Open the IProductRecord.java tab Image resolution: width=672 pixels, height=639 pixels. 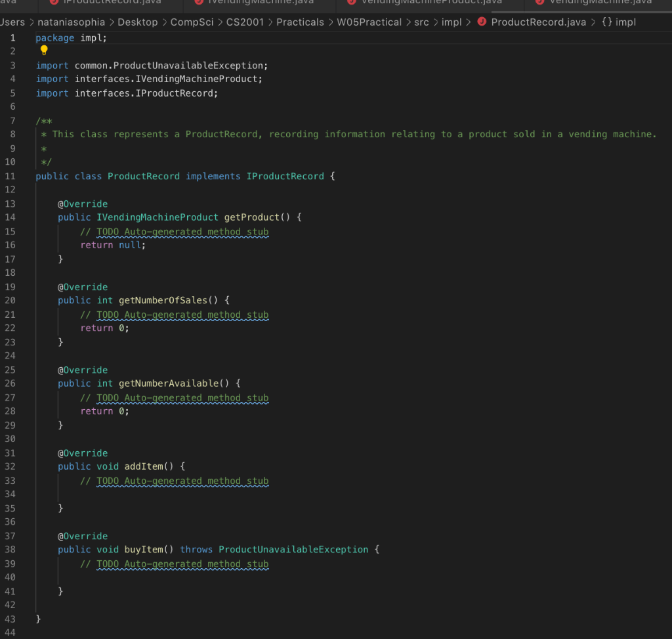pyautogui.click(x=112, y=2)
